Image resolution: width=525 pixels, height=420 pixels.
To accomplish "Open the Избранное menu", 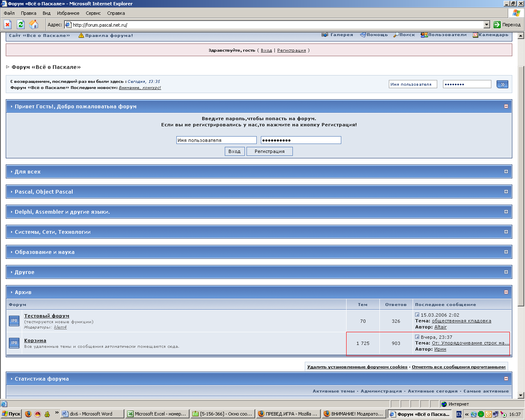I will (68, 13).
